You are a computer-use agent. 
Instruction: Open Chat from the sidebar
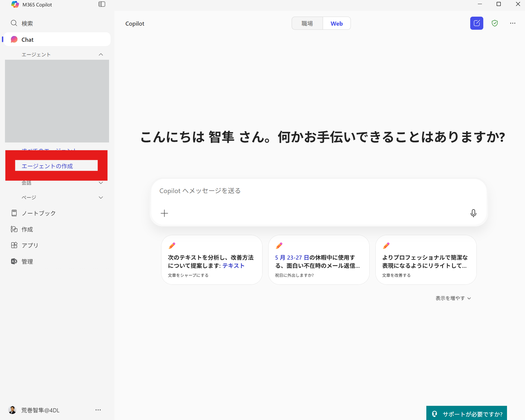[57, 40]
